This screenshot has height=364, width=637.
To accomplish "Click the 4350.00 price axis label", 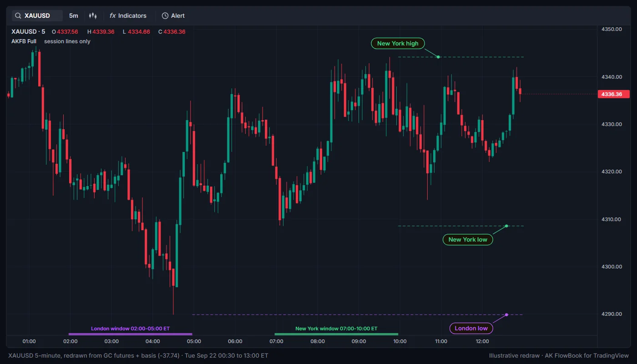I will tap(612, 29).
